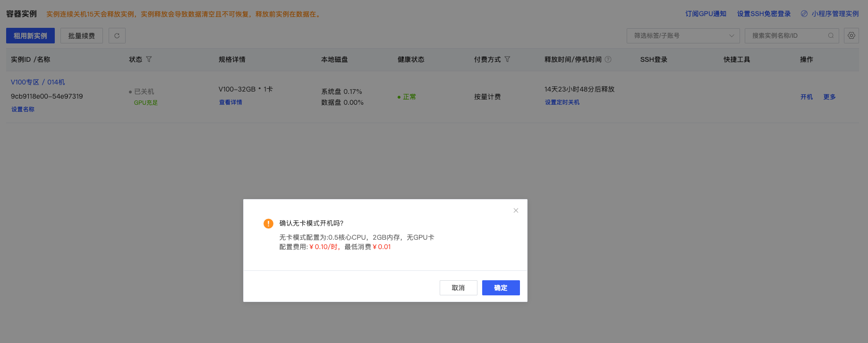Click the 已关机 status text
Image resolution: width=868 pixels, height=343 pixels.
144,92
